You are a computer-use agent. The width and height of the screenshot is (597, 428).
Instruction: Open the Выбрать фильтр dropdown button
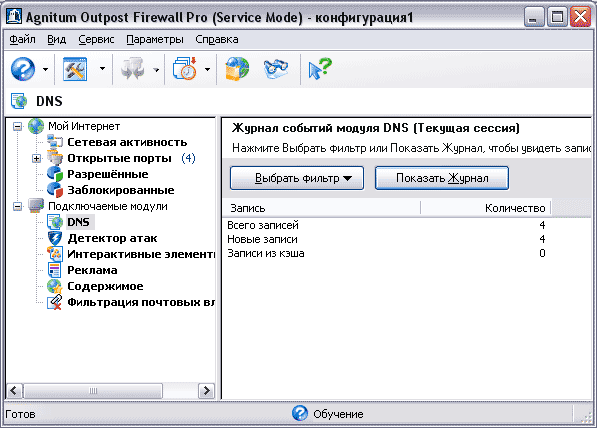point(297,178)
